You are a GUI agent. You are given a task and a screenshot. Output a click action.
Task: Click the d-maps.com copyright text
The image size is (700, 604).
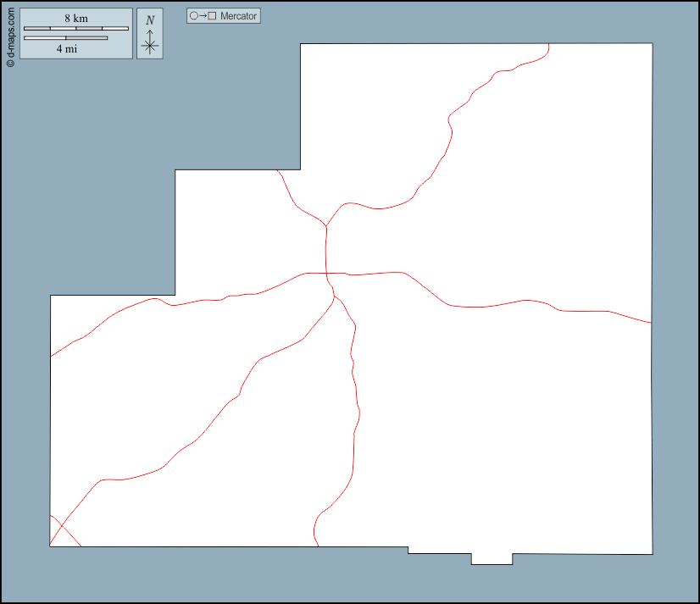(x=9, y=34)
